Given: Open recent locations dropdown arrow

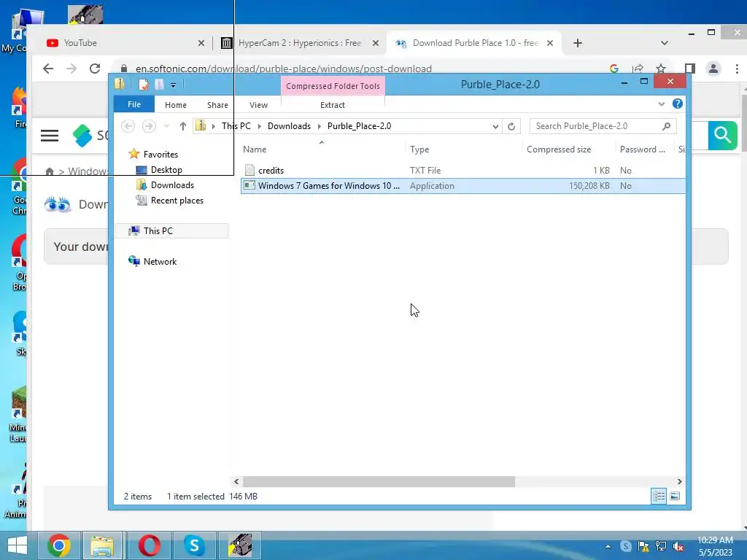Looking at the screenshot, I should [166, 126].
